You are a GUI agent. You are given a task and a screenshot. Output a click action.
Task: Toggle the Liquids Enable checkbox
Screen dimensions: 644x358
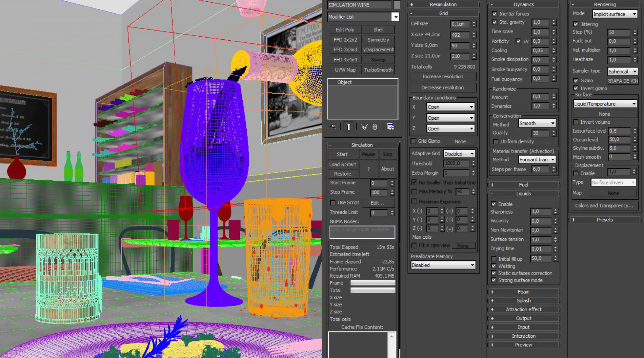[494, 204]
